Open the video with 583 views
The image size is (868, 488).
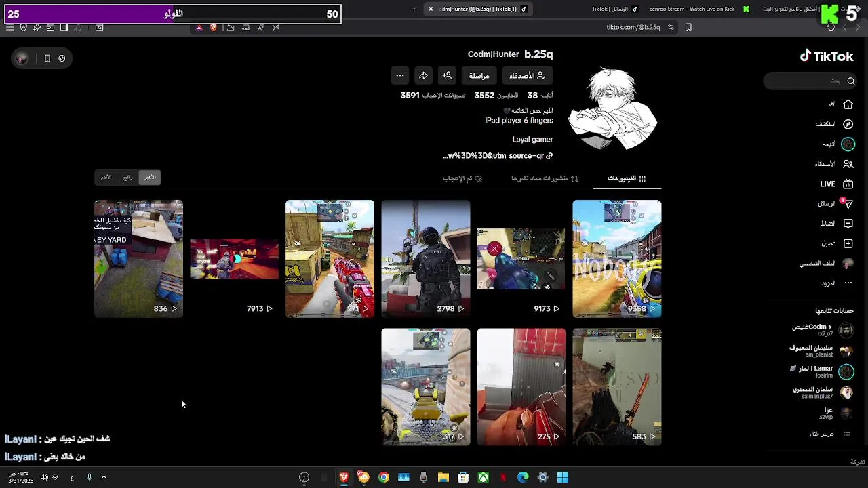pos(617,387)
